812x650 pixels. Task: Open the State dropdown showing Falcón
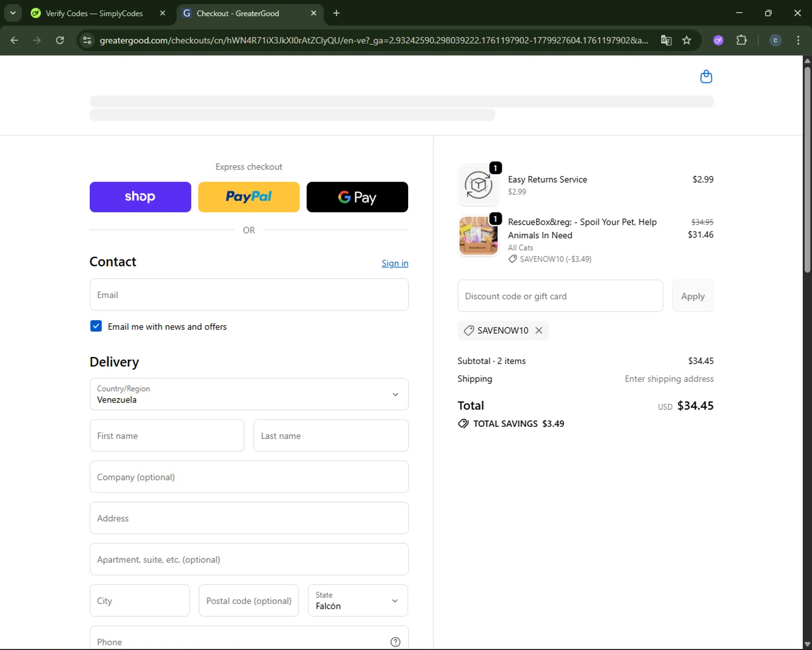coord(358,601)
